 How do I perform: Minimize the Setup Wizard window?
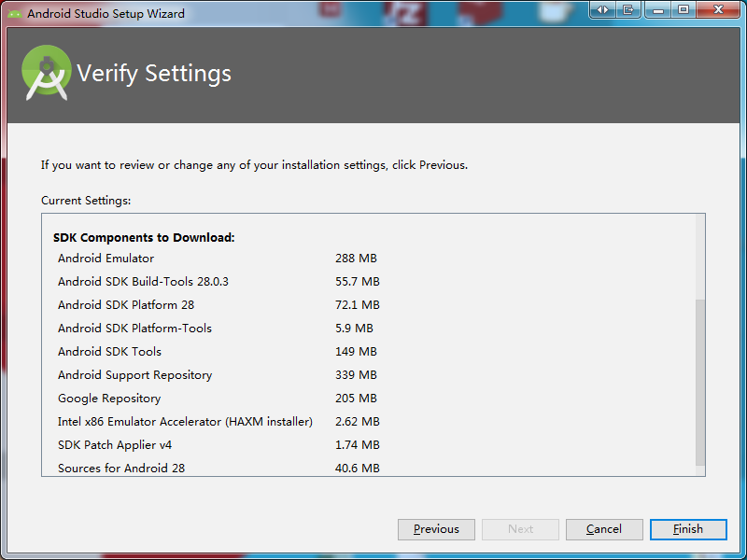[x=658, y=9]
